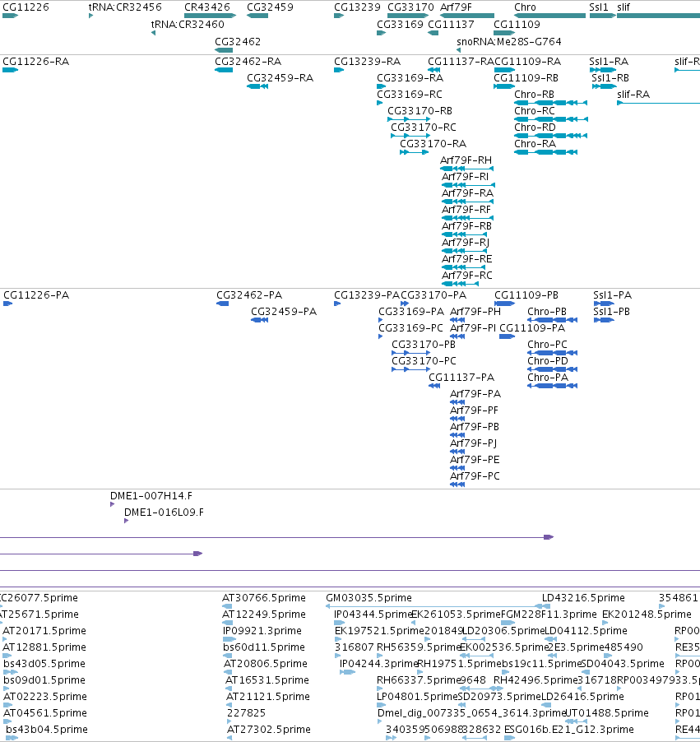Open the RH66337.5prime EST label
700x742 pixels.
coord(419,680)
